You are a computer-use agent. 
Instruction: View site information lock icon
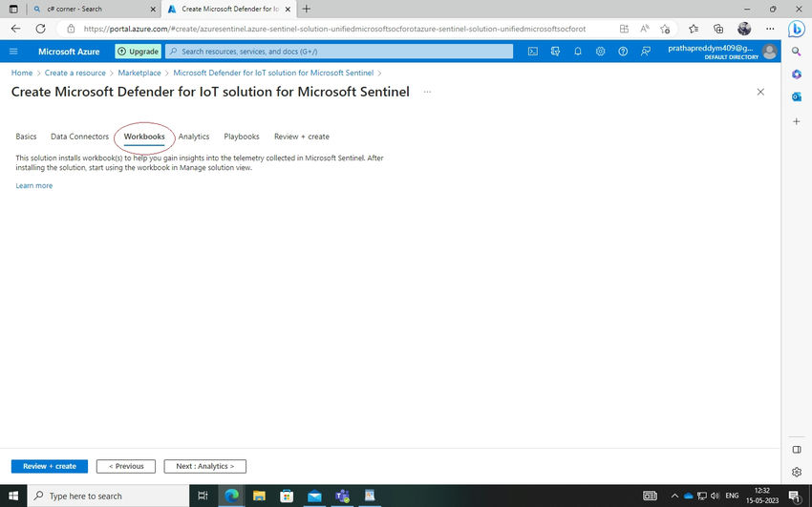click(71, 29)
